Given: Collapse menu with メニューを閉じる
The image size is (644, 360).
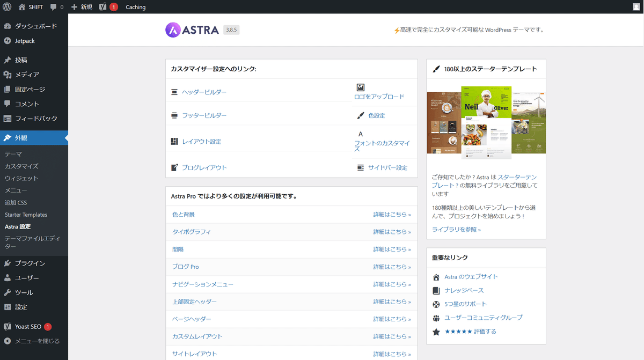Looking at the screenshot, I should pos(34,341).
